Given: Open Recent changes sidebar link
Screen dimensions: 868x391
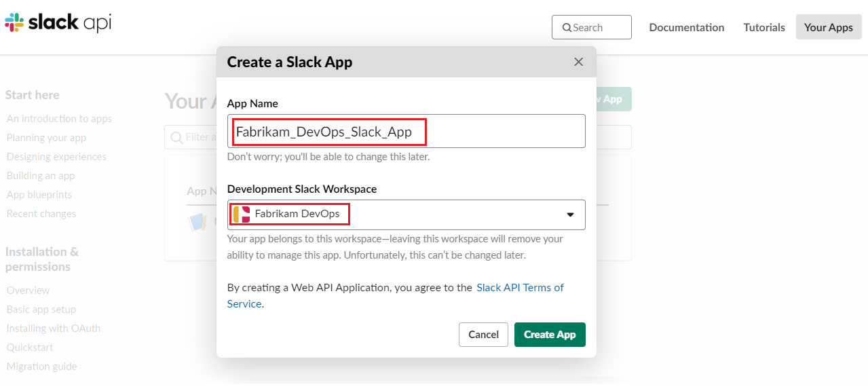Looking at the screenshot, I should pos(41,214).
